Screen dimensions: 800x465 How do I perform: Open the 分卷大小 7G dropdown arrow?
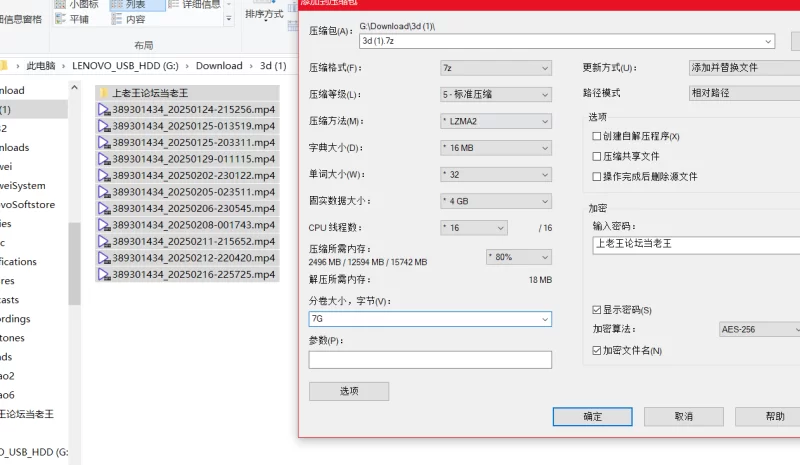[545, 319]
